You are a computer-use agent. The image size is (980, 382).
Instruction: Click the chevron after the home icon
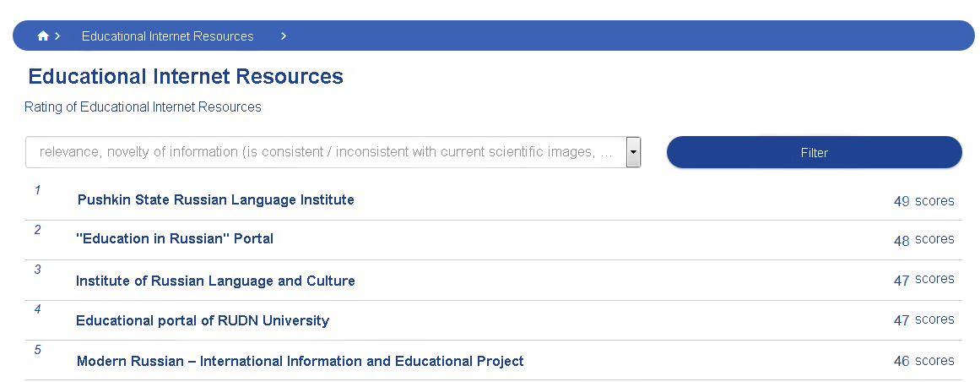click(x=57, y=36)
